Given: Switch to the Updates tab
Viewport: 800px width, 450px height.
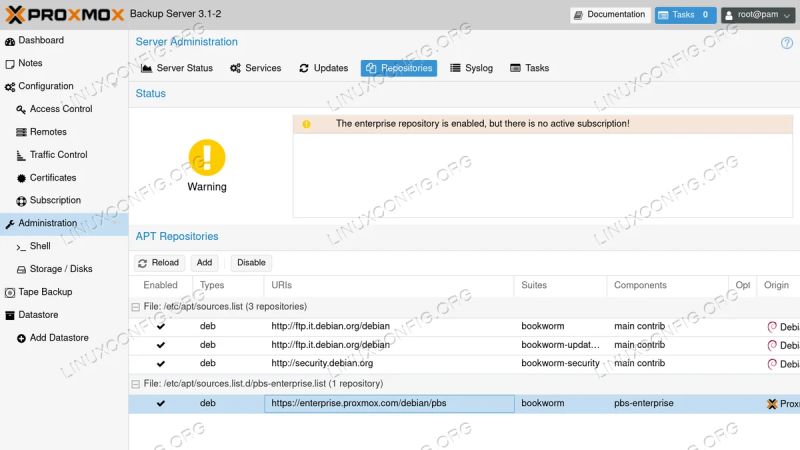Looking at the screenshot, I should (x=323, y=68).
